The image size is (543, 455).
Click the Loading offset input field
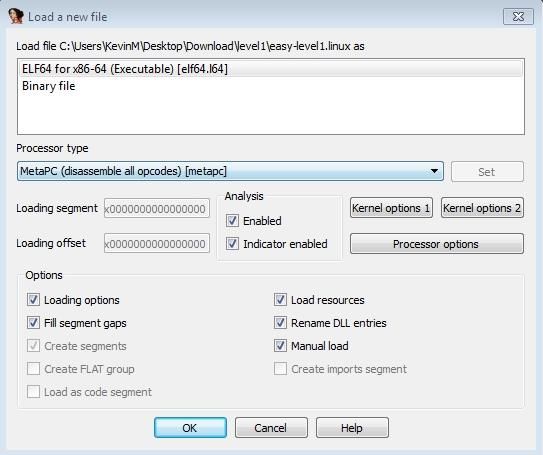(x=157, y=243)
